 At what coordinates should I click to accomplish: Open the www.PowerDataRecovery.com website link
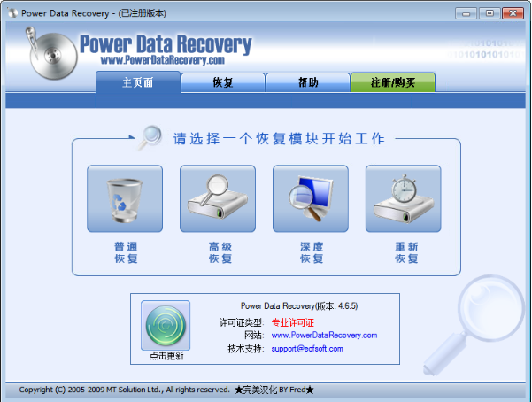[x=324, y=335]
